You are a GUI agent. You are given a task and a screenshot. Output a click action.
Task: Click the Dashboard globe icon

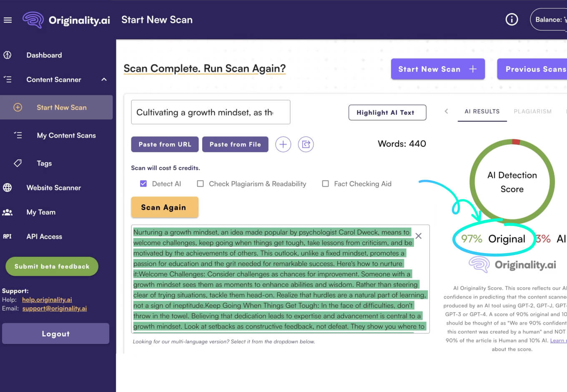click(x=8, y=55)
